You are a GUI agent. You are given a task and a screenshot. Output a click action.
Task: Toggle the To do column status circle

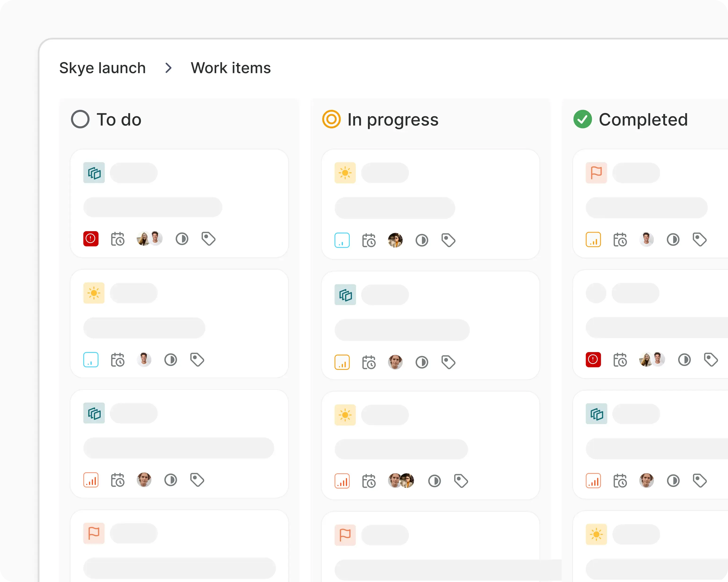pyautogui.click(x=80, y=119)
